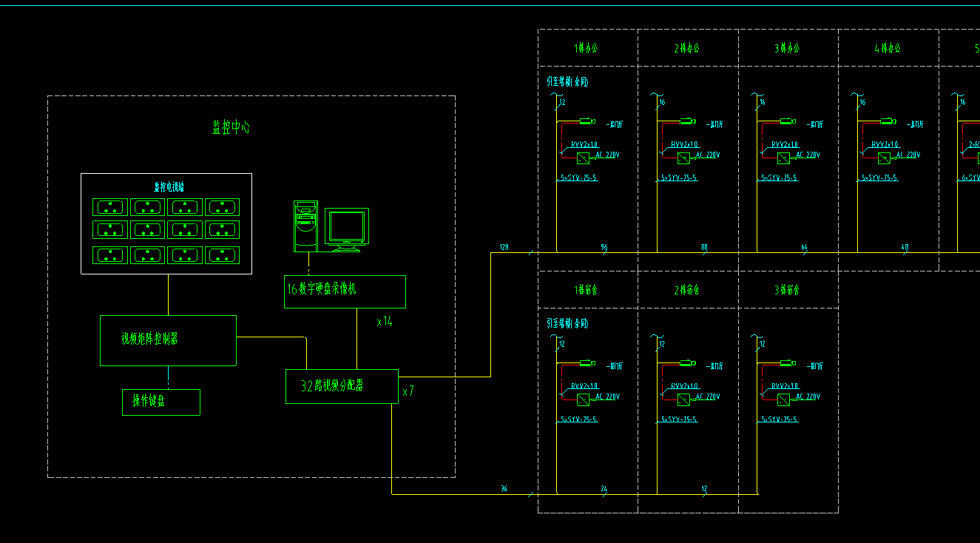Image resolution: width=980 pixels, height=543 pixels.
Task: Select 5xSYV-75-5 label in 3栋宿舍
Action: 779,419
